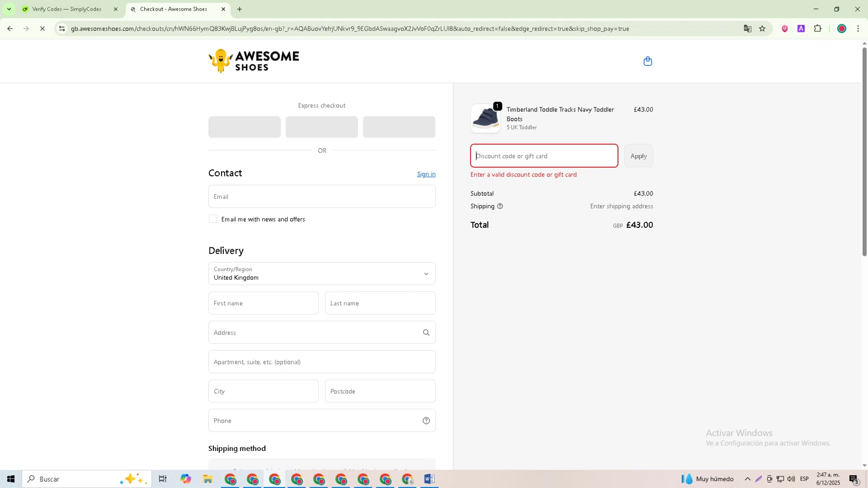Focus the Email input field
Screen dimensions: 868x488
click(x=322, y=197)
